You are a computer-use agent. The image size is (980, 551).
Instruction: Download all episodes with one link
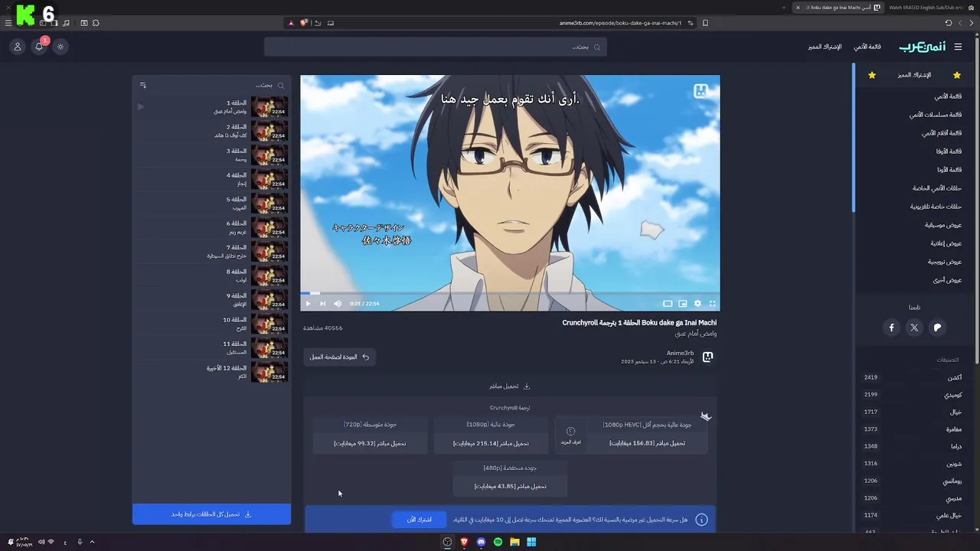tap(211, 514)
